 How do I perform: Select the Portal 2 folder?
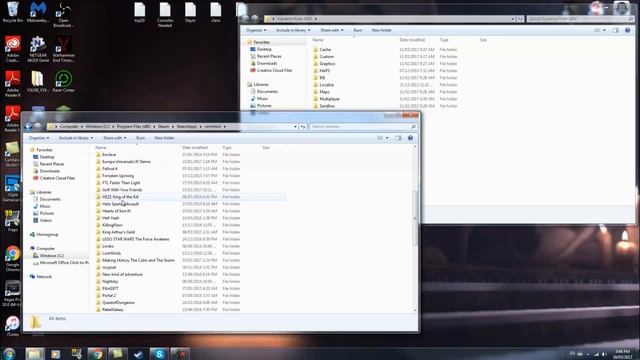[109, 296]
